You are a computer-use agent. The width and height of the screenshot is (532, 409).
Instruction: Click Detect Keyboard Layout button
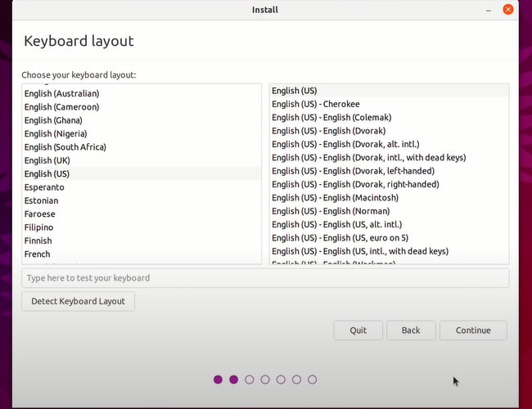pyautogui.click(x=78, y=302)
